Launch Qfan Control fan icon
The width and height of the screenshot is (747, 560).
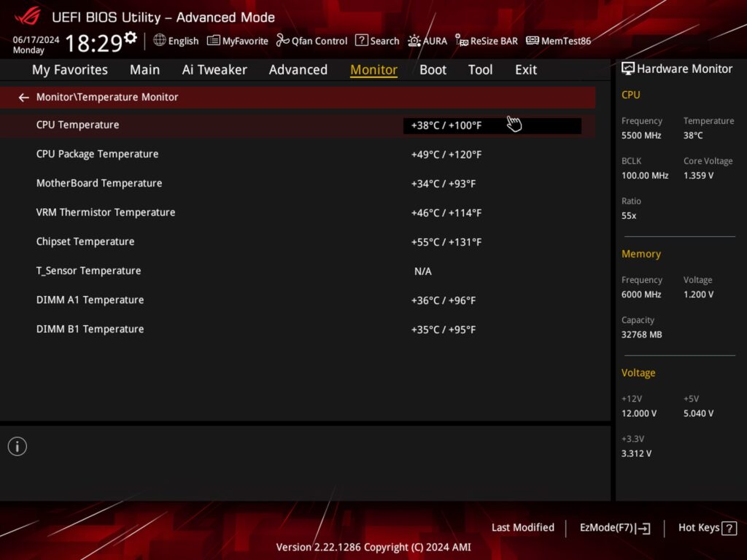pyautogui.click(x=282, y=41)
